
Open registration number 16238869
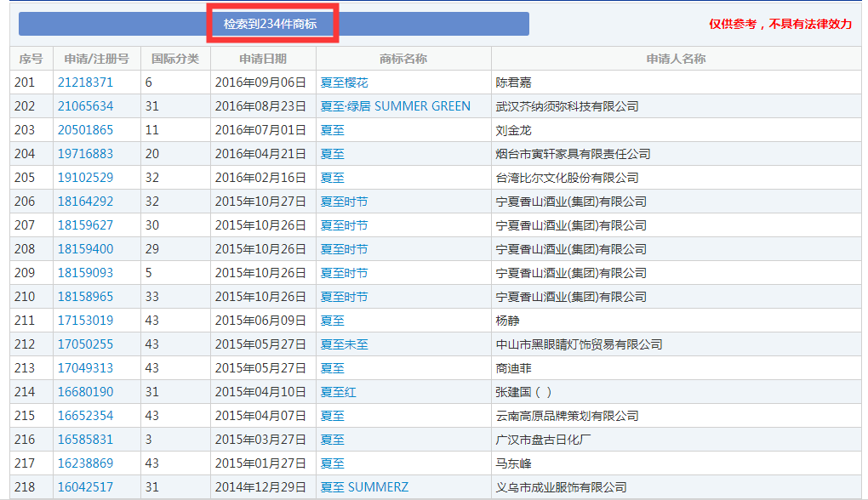[x=85, y=463]
